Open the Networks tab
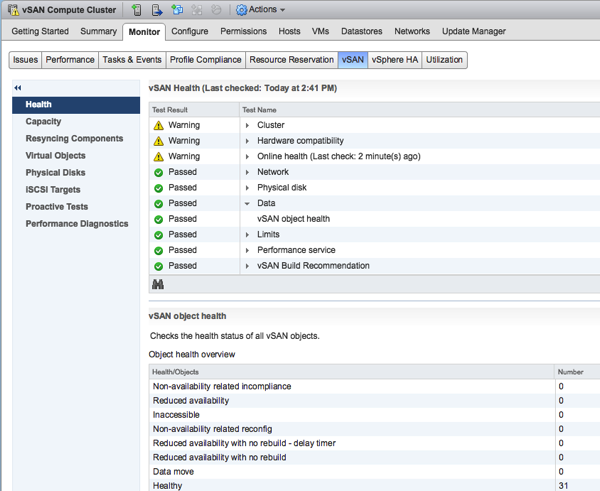 coord(412,31)
